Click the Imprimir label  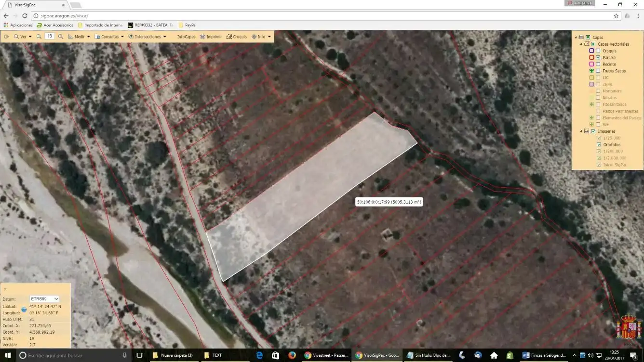coord(214,37)
